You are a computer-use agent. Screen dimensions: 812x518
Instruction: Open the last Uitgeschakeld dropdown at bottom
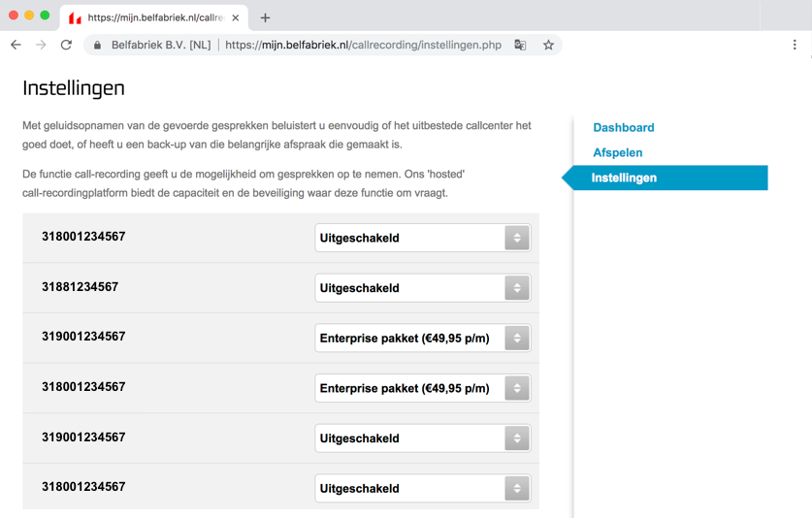[x=423, y=489]
